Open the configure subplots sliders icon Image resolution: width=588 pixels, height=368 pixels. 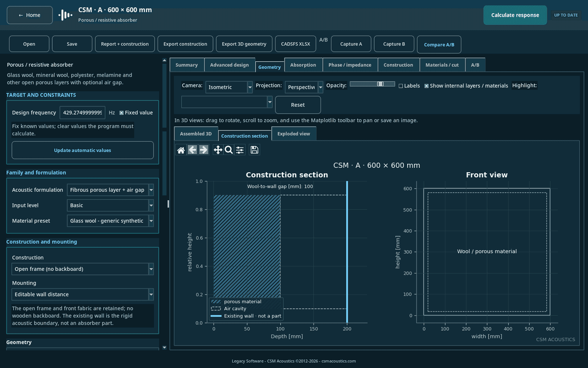[x=240, y=150]
